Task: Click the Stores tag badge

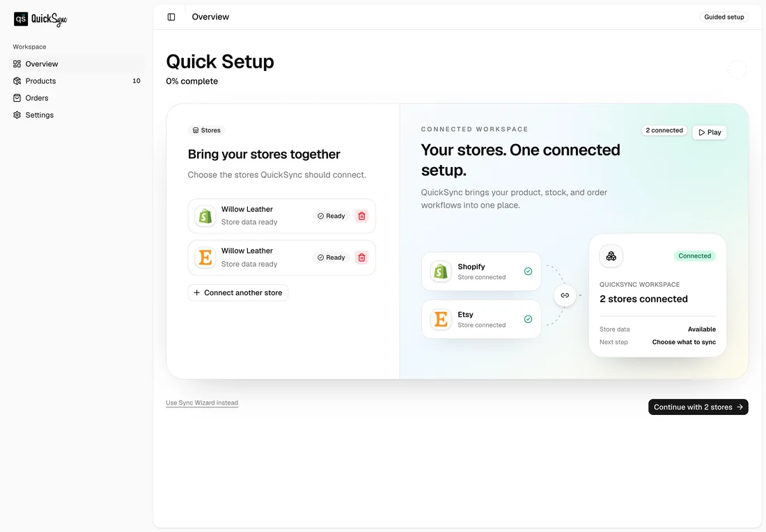Action: tap(207, 130)
